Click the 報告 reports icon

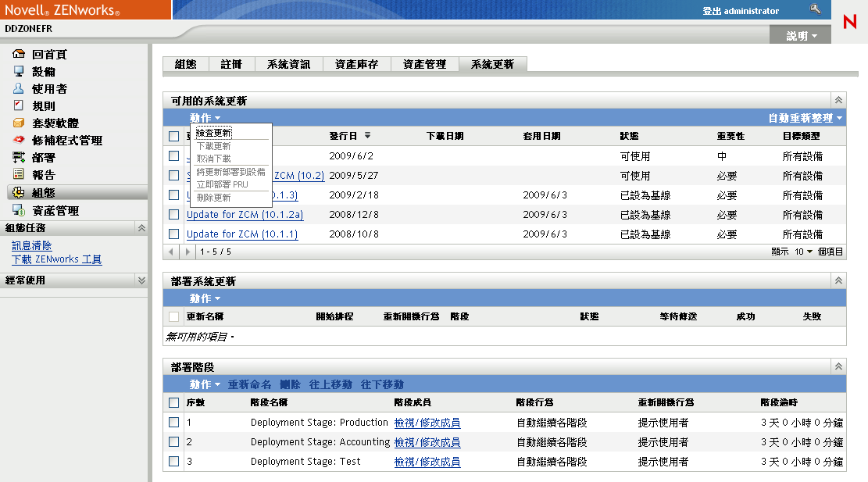(x=19, y=174)
